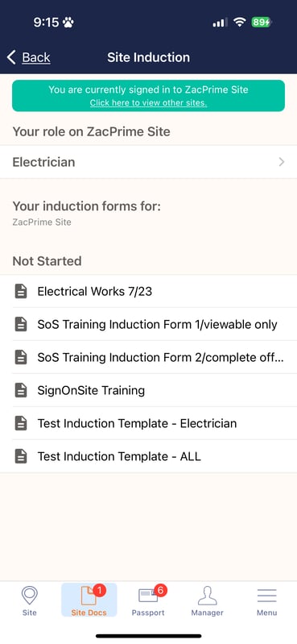Expand the Electrician role chevron

coord(282,162)
